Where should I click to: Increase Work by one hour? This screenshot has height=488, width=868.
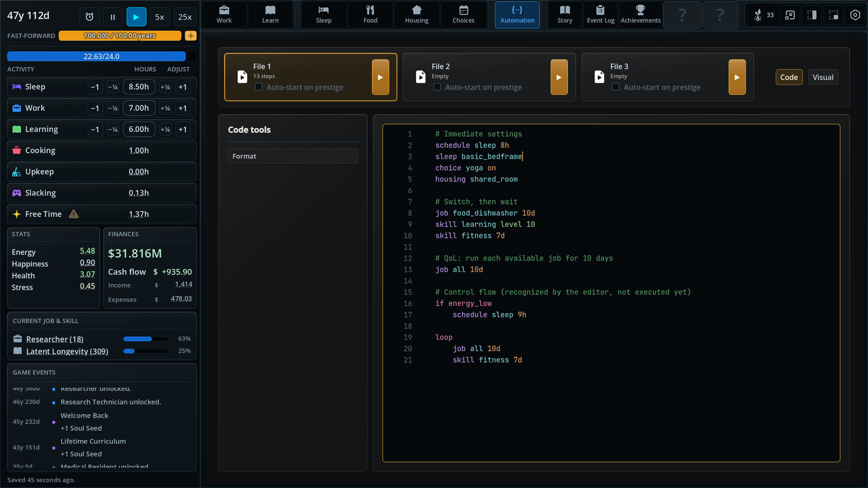pos(183,108)
